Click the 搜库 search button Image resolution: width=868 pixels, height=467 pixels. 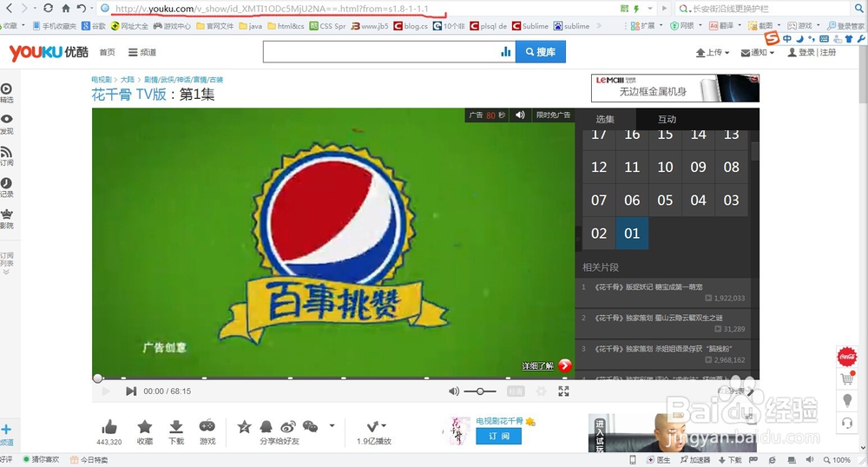[540, 52]
